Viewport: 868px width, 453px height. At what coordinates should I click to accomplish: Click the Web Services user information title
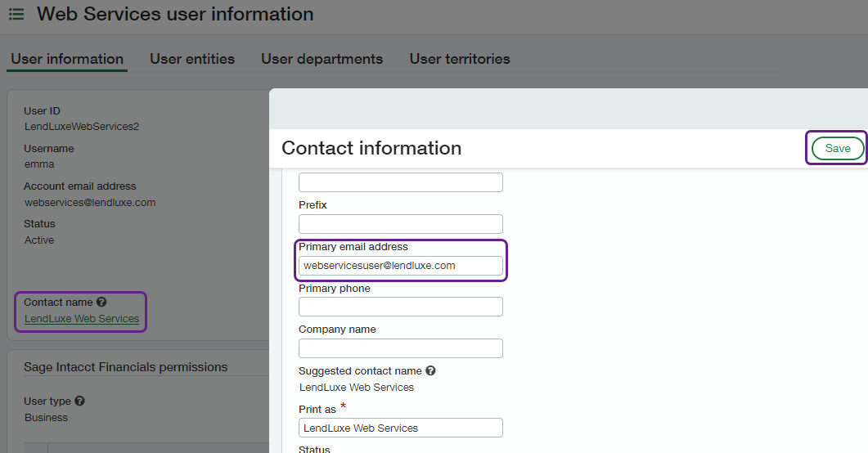[x=175, y=14]
